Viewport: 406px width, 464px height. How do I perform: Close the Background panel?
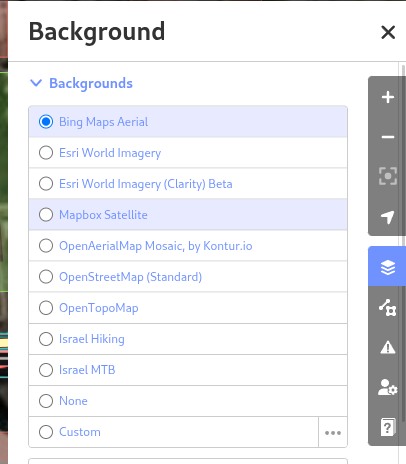point(388,32)
